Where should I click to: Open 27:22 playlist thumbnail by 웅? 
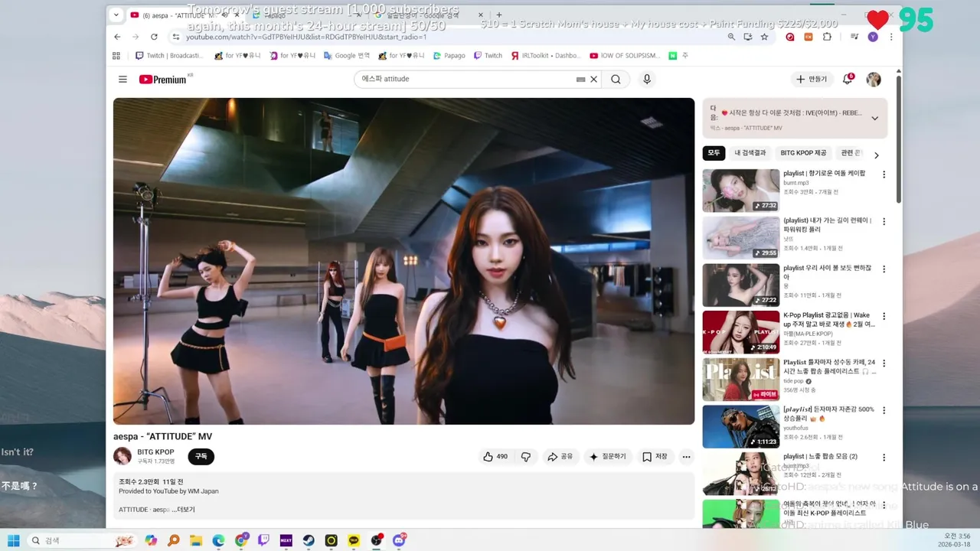pyautogui.click(x=741, y=285)
